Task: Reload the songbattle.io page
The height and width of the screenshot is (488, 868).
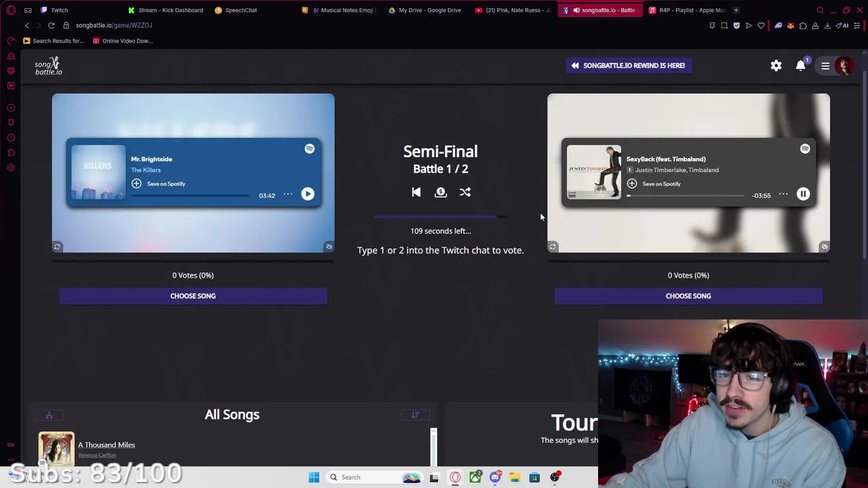Action: tap(51, 26)
